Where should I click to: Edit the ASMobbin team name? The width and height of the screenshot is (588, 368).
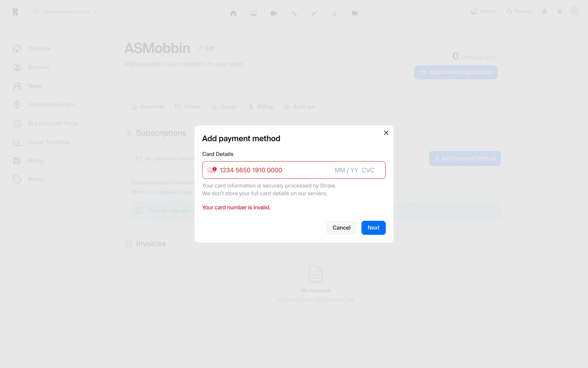click(206, 48)
